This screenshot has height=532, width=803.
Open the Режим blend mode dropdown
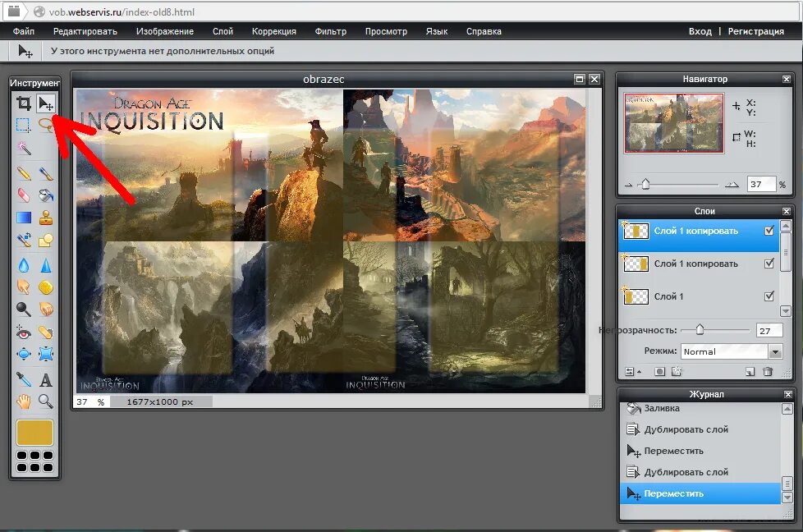pyautogui.click(x=732, y=351)
